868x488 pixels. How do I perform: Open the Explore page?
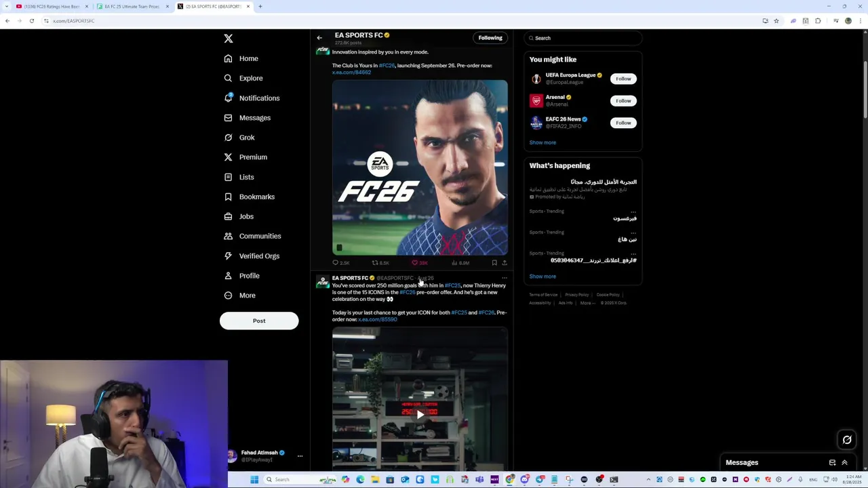243,78
